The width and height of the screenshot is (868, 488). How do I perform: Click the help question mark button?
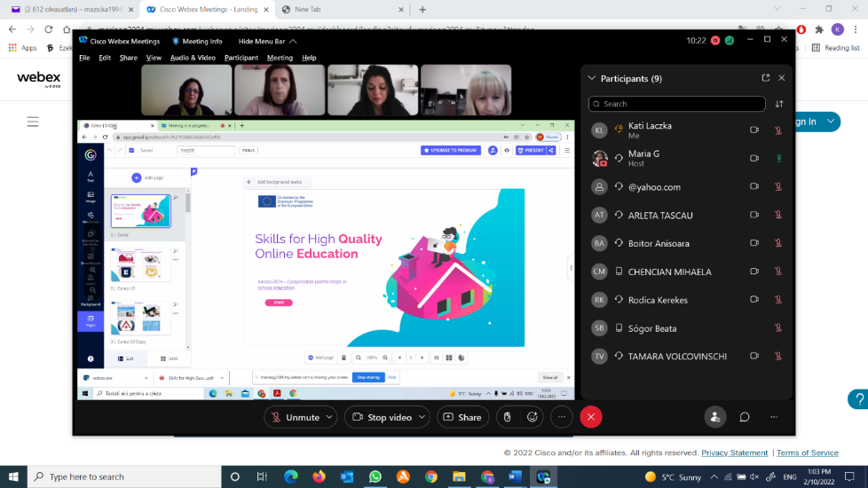pyautogui.click(x=858, y=399)
